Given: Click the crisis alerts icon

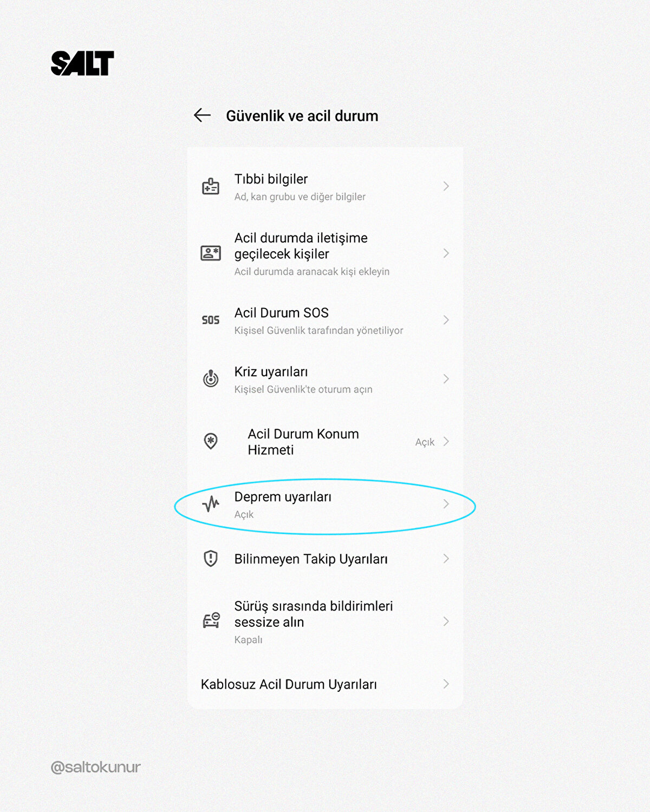Looking at the screenshot, I should [x=211, y=378].
